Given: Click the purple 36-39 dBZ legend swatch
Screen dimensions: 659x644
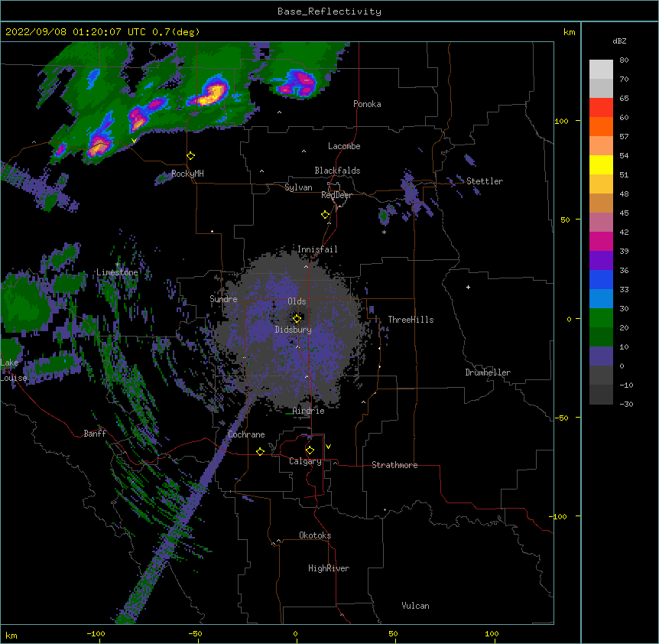Looking at the screenshot, I should (601, 261).
